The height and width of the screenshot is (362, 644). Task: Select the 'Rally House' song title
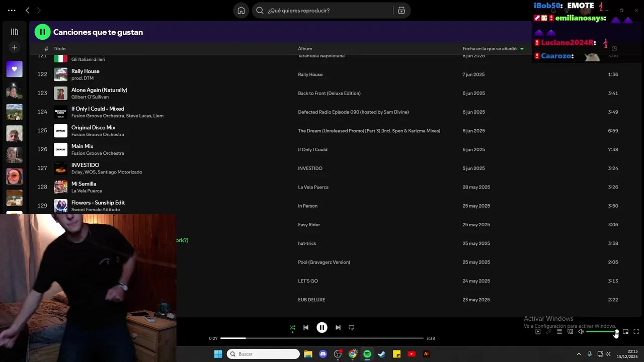tap(86, 71)
